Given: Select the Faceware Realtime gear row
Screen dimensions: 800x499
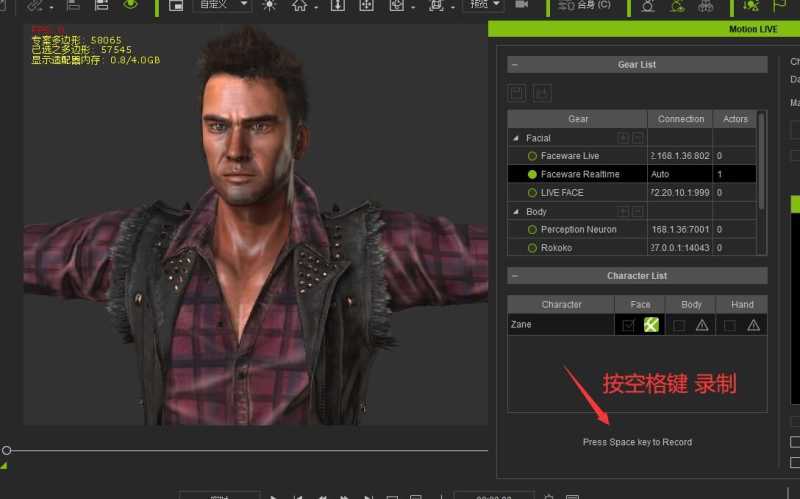Looking at the screenshot, I should point(580,174).
